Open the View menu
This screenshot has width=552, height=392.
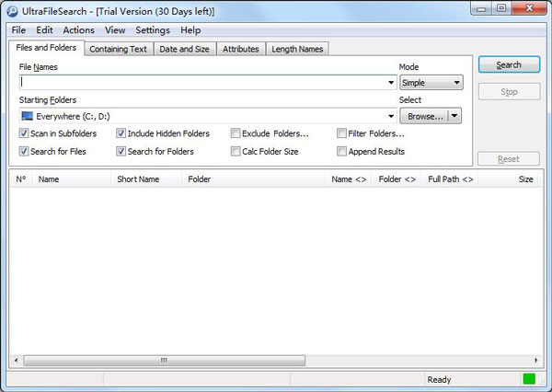click(115, 30)
